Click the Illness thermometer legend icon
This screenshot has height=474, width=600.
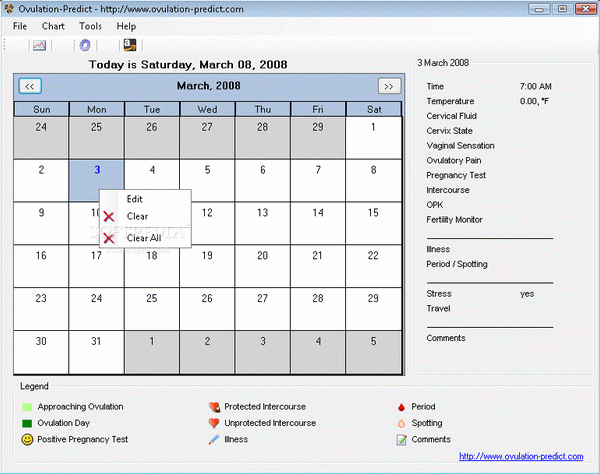[214, 440]
